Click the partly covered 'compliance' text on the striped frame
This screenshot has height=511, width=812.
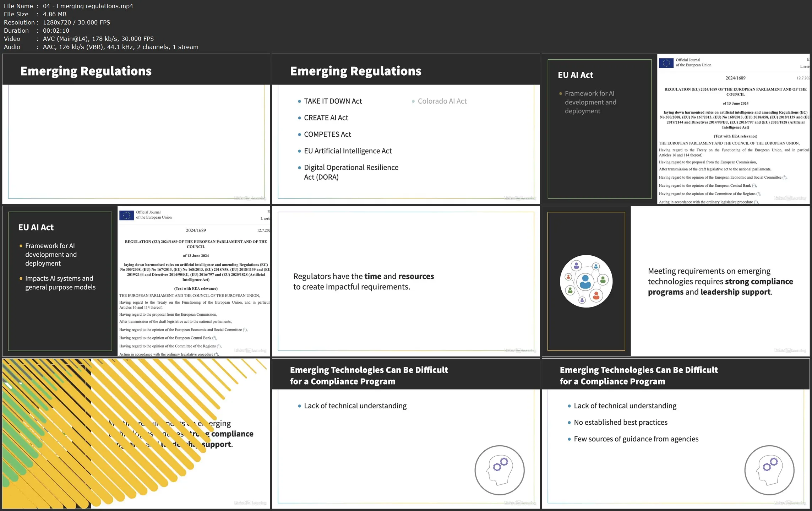point(232,434)
